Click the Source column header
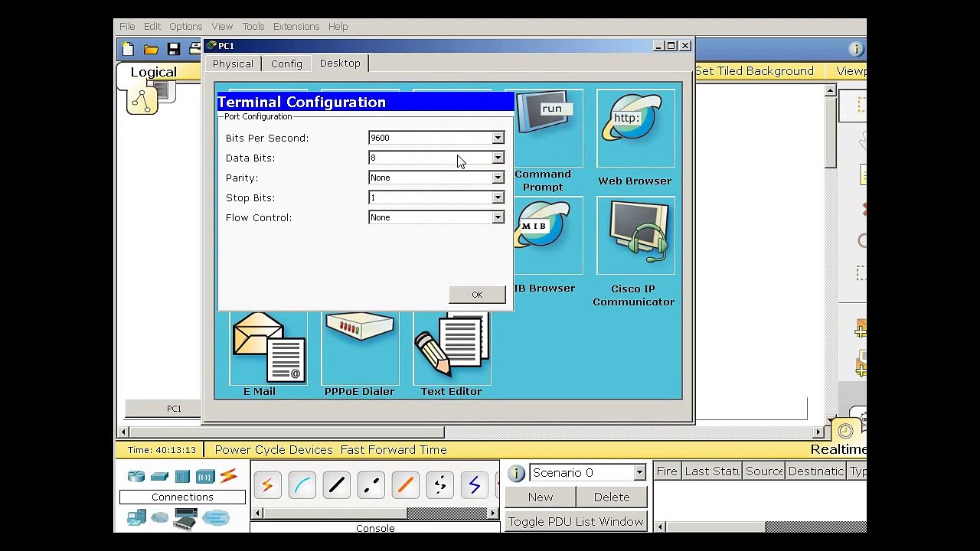 764,471
